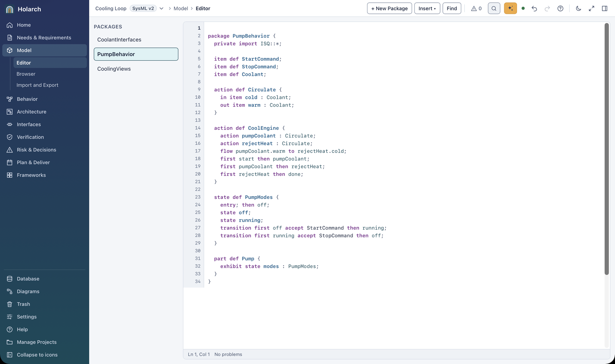Open the Behavior section
Screen dimensions: 615x364
point(45,99)
